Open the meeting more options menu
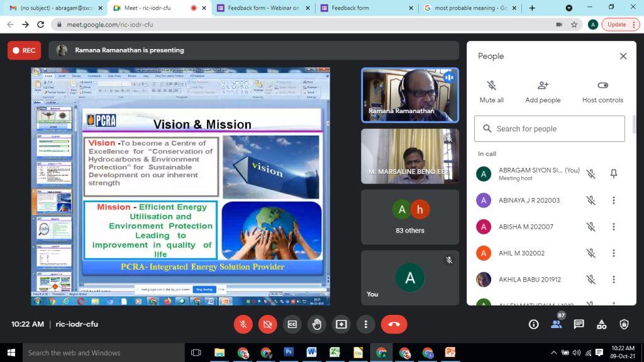 coord(365,324)
